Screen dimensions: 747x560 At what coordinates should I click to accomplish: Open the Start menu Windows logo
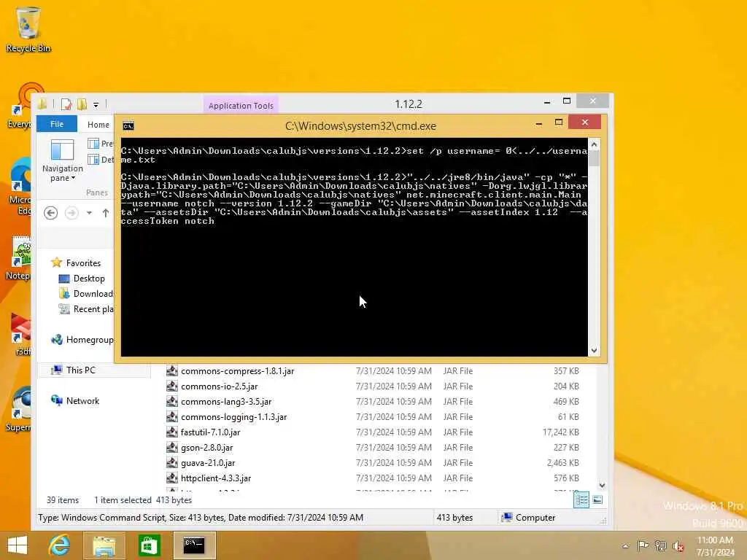point(18,545)
